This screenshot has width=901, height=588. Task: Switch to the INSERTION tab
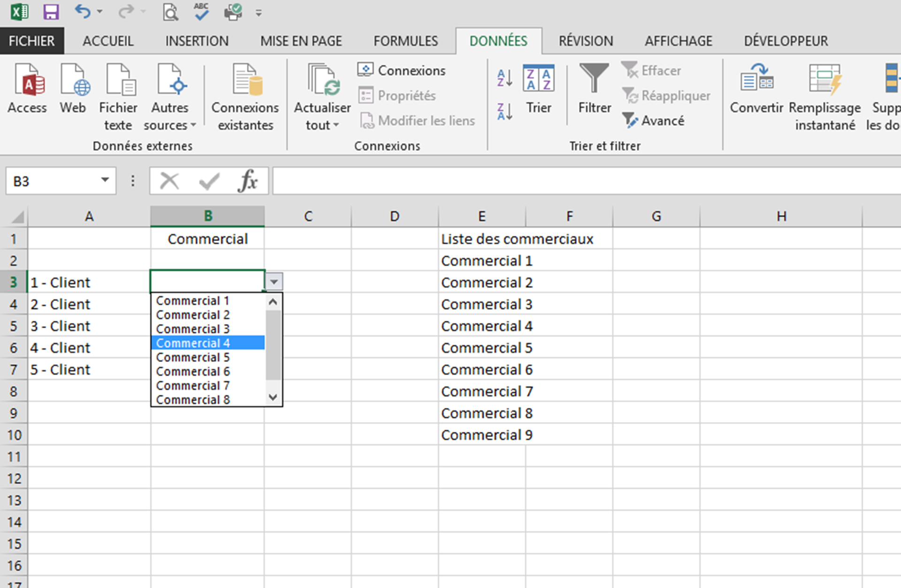point(197,41)
